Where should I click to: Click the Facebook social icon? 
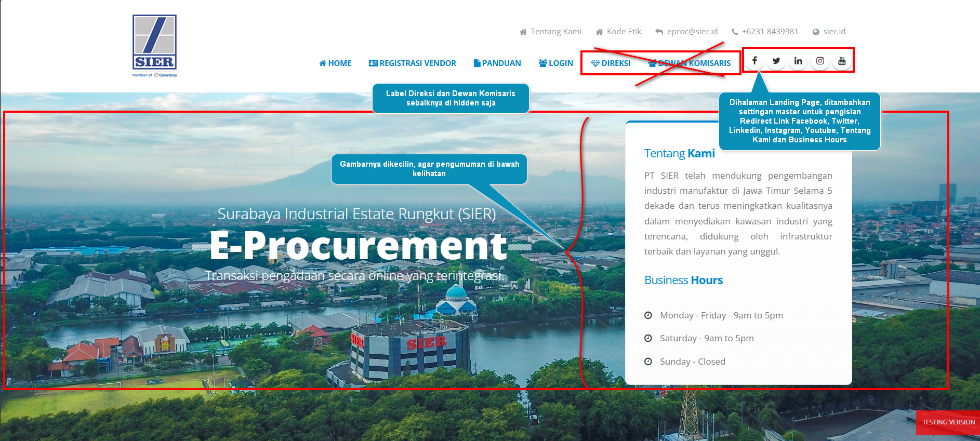[x=754, y=61]
